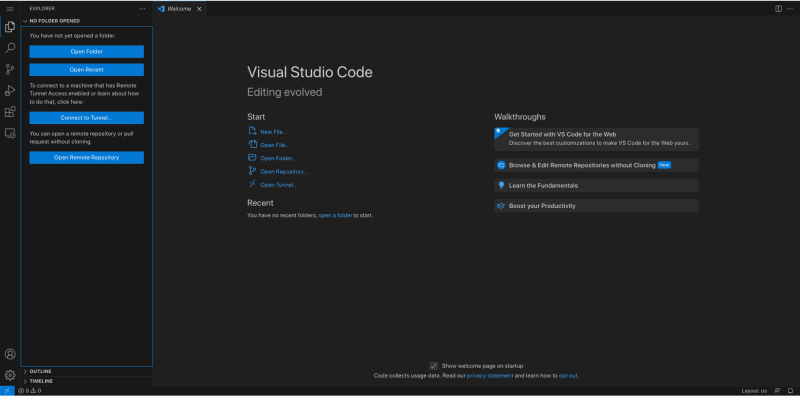Open Learn the Fundamentals walkthrough
800x396 pixels.
tap(596, 185)
